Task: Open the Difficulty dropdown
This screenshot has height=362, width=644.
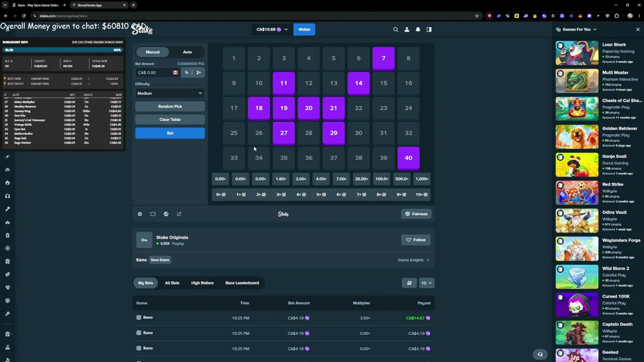Action: (170, 94)
